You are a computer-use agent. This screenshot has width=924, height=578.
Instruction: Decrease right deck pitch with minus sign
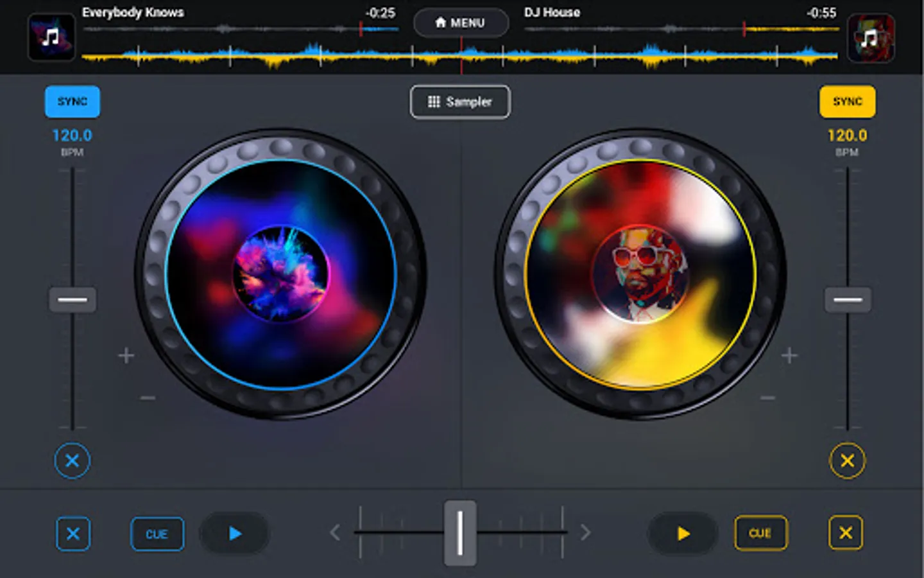point(767,398)
